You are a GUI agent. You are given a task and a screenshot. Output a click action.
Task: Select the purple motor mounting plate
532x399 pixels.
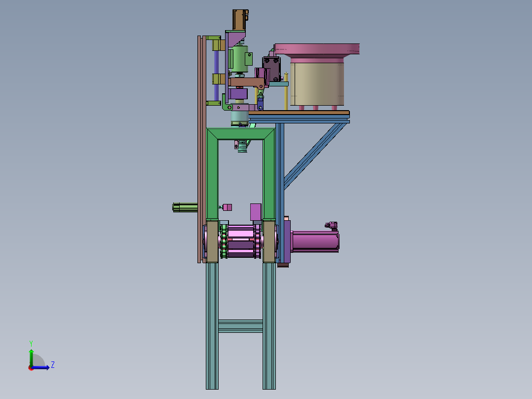pyautogui.click(x=287, y=241)
